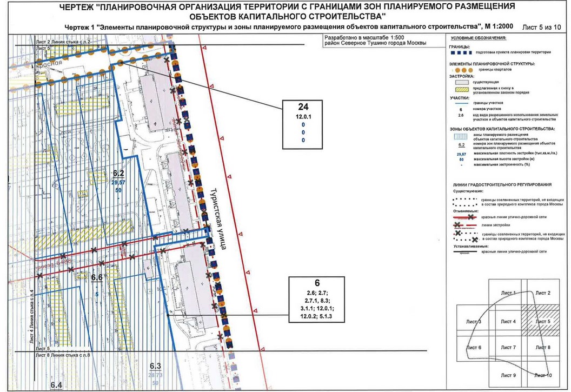Select the gray existing building legend swatch

coord(462,82)
